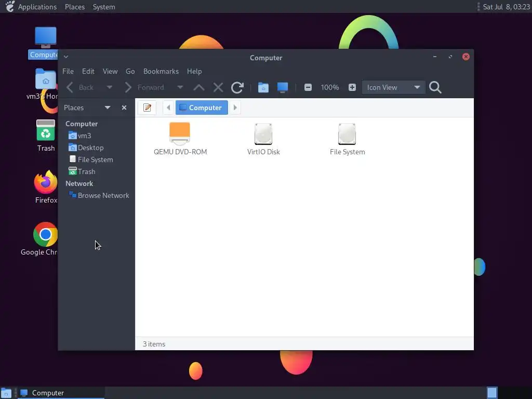Click '3 items' status bar text
Viewport: 532px width, 399px height.
[x=154, y=344]
